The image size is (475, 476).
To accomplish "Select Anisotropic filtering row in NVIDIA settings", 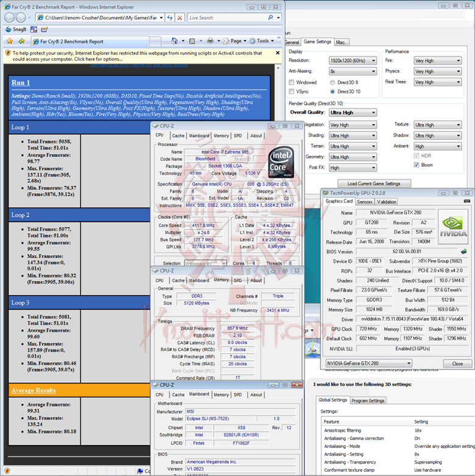I will click(x=398, y=430).
